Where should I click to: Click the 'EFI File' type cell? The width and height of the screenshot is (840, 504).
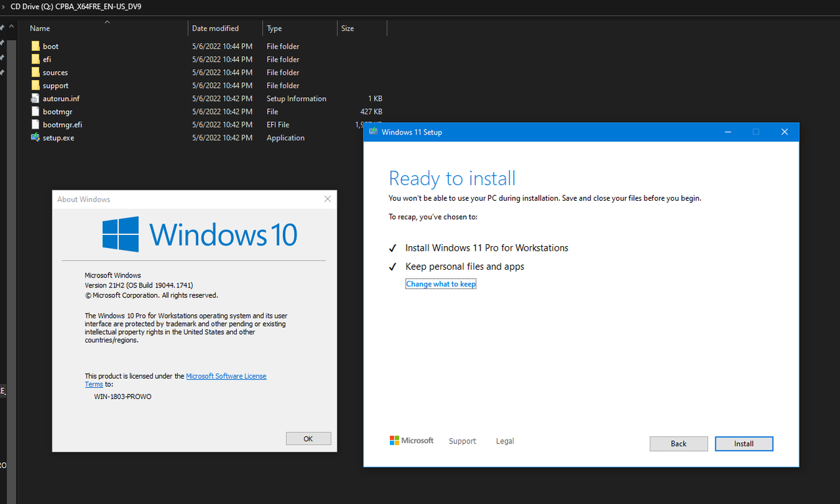click(278, 125)
